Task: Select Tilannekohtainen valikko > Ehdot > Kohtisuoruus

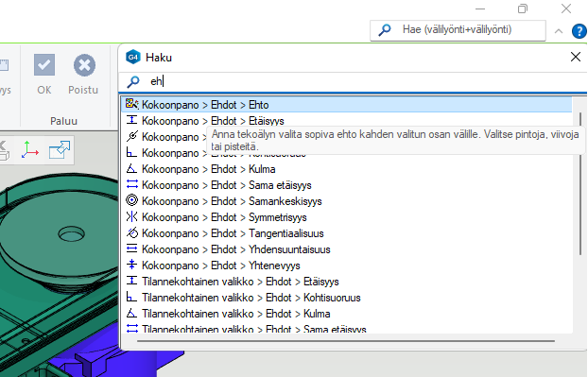Action: click(347, 298)
